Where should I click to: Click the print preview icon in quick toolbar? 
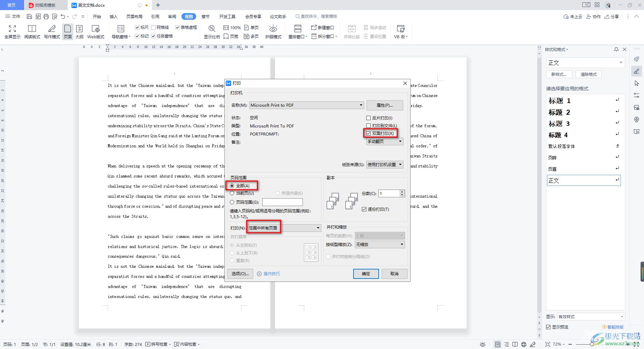pos(54,16)
